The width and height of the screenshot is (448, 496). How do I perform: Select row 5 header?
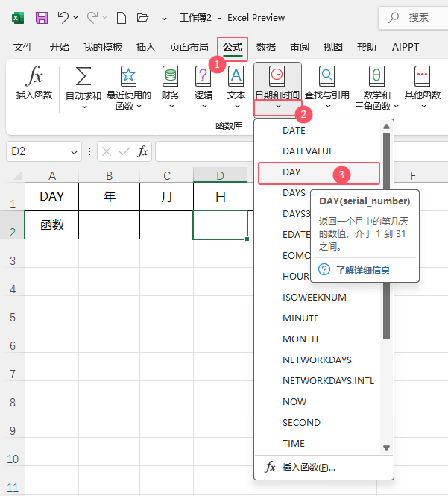point(13,317)
